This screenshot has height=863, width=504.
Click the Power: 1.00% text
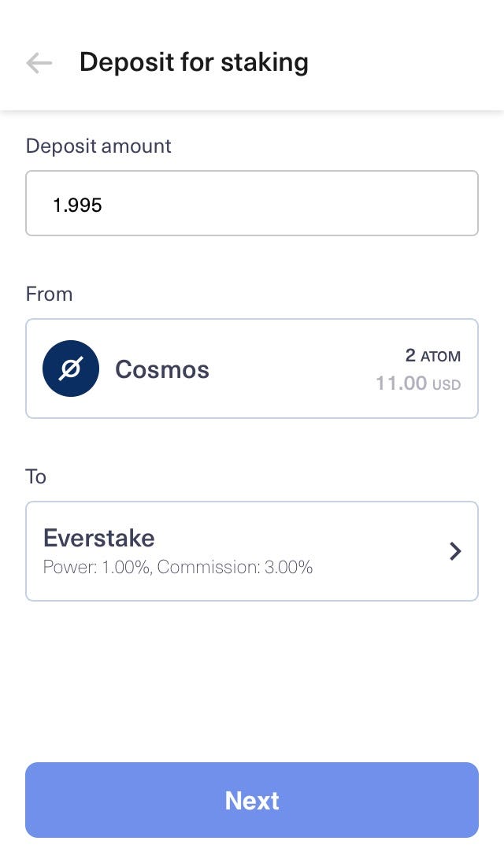(x=96, y=567)
